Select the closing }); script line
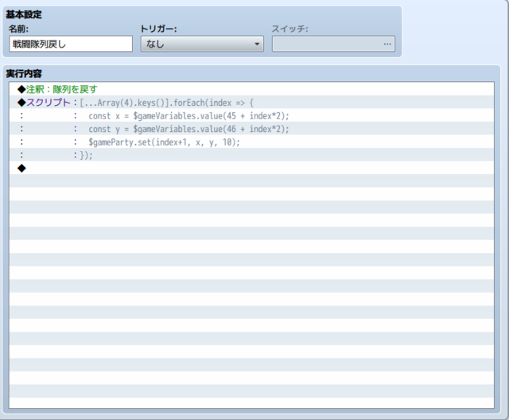The image size is (509, 420). click(251, 155)
